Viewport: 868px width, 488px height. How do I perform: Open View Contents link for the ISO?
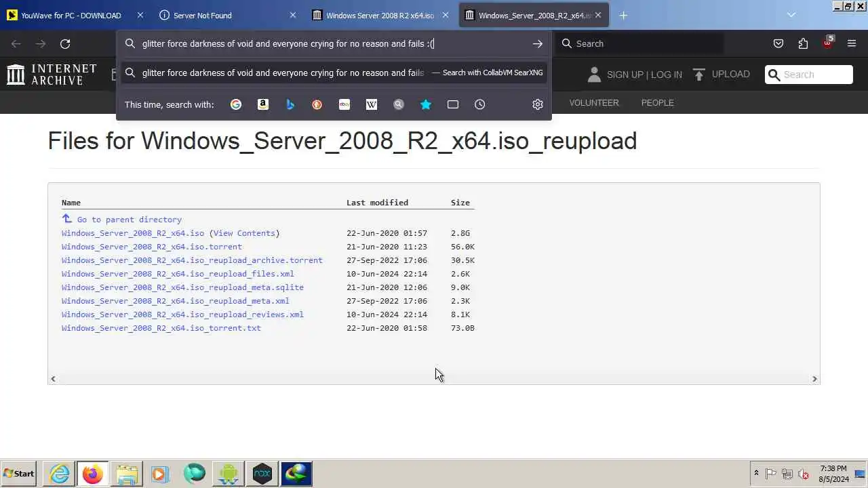(244, 233)
